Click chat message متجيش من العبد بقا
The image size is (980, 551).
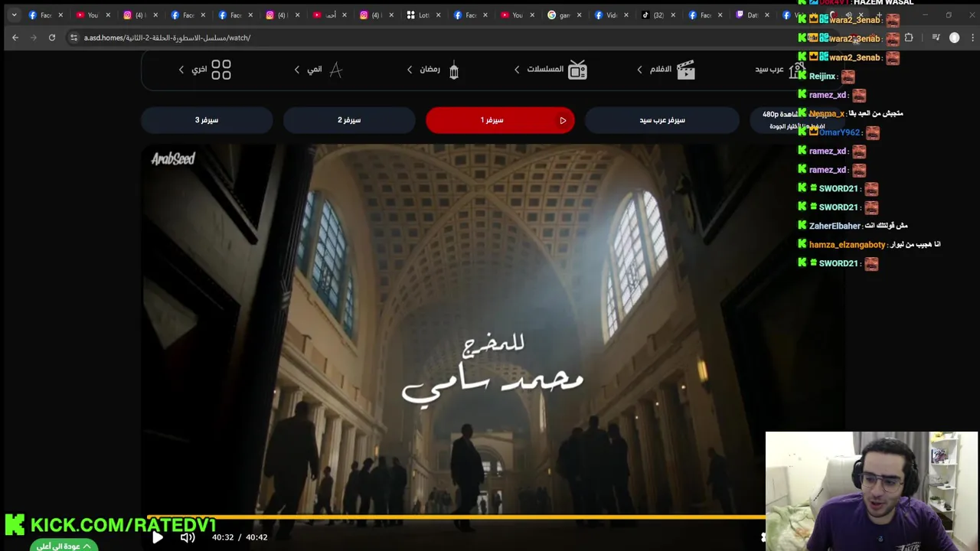[876, 113]
